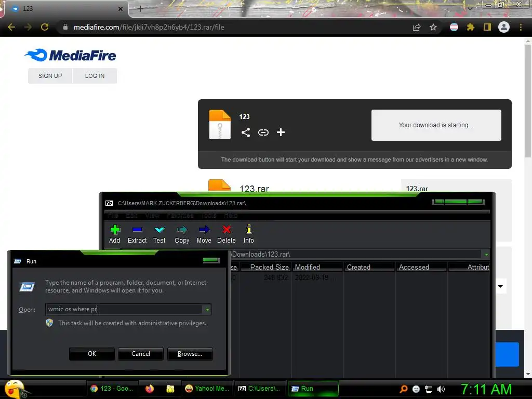The width and height of the screenshot is (532, 399).
Task: Click the copy link icon on MediaFire
Action: (x=263, y=132)
